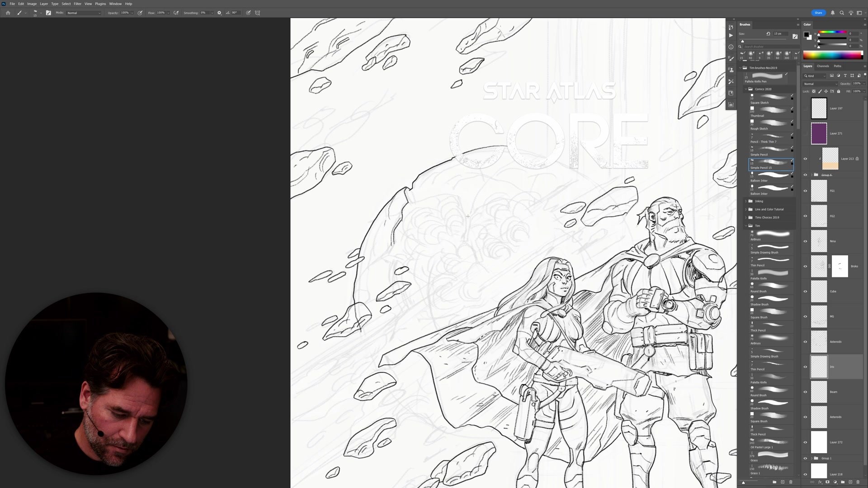Add a layer mask using bottom icon
The height and width of the screenshot is (488, 868).
[x=827, y=482]
